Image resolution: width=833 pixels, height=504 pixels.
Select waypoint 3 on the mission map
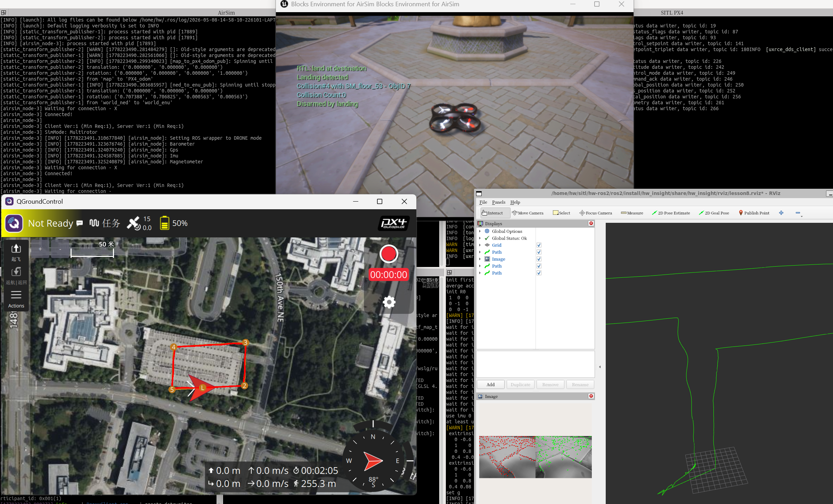click(x=245, y=342)
